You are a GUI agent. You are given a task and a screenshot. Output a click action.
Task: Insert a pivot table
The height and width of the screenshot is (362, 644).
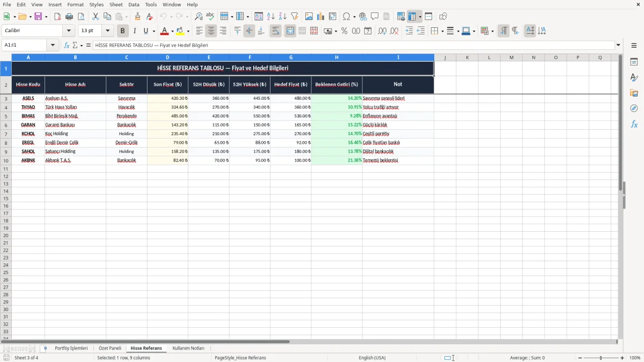(x=333, y=17)
